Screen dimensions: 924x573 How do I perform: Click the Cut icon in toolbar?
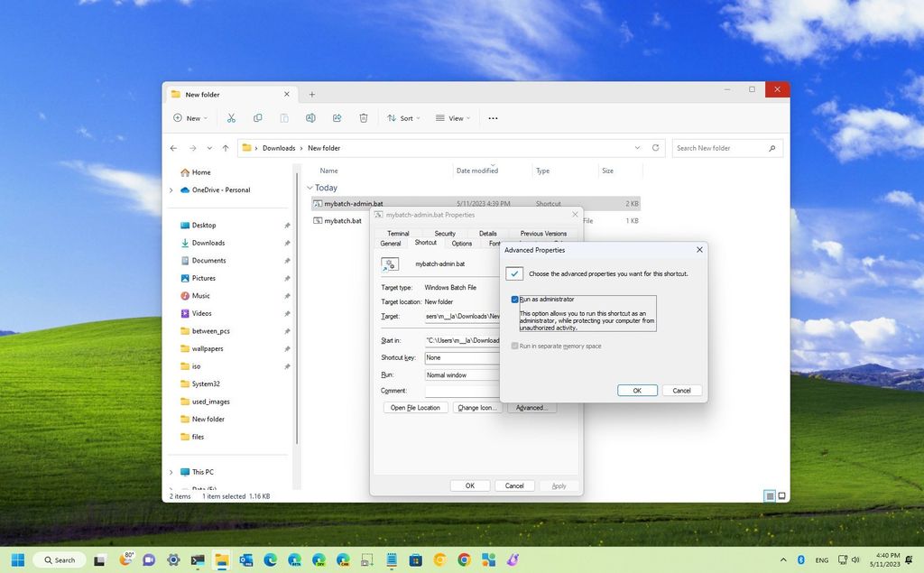[x=231, y=117]
